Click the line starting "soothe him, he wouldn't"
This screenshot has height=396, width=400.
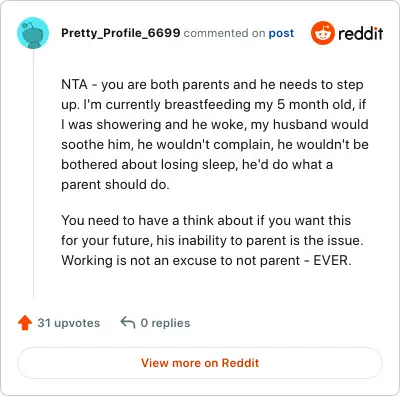coord(215,144)
